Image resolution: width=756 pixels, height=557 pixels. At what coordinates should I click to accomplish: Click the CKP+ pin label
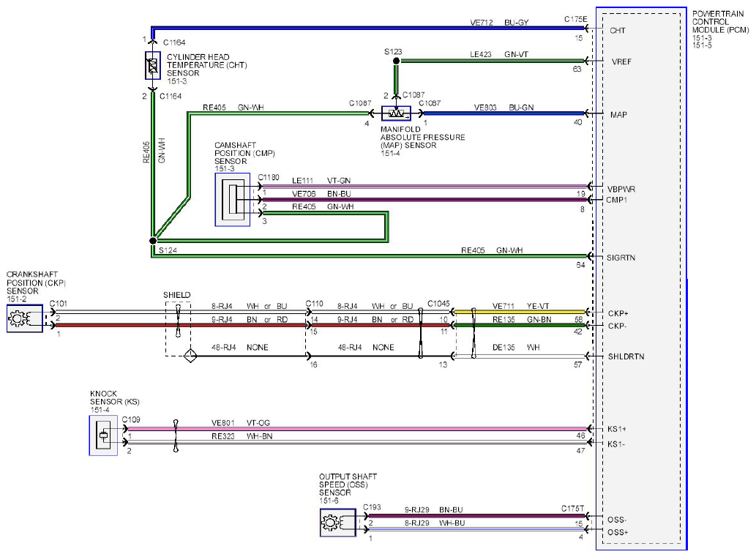(x=618, y=313)
